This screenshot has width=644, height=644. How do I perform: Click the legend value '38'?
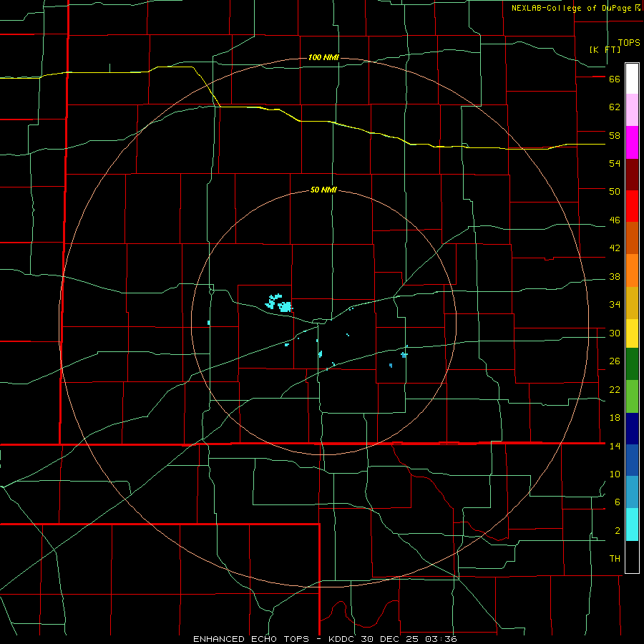point(615,277)
